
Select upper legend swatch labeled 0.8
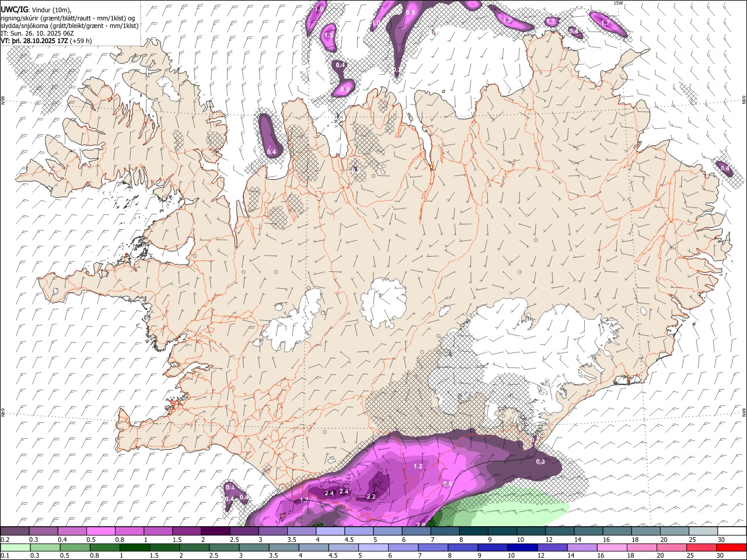click(x=129, y=531)
